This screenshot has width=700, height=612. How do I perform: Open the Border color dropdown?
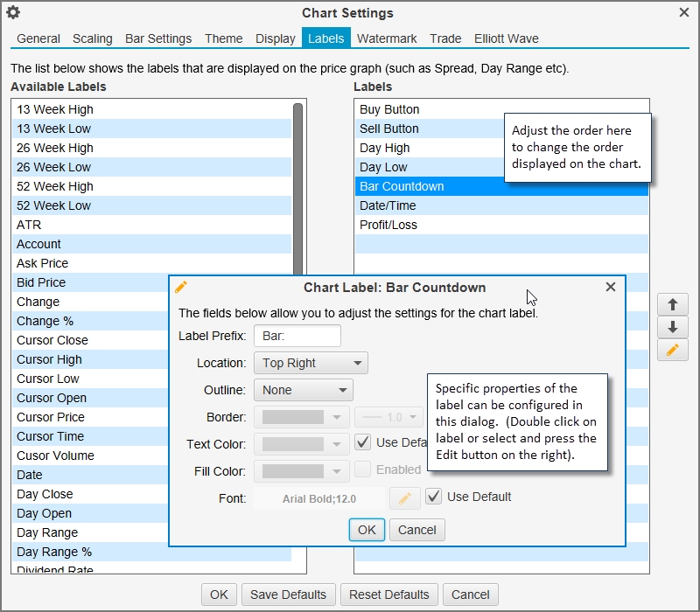(x=302, y=417)
